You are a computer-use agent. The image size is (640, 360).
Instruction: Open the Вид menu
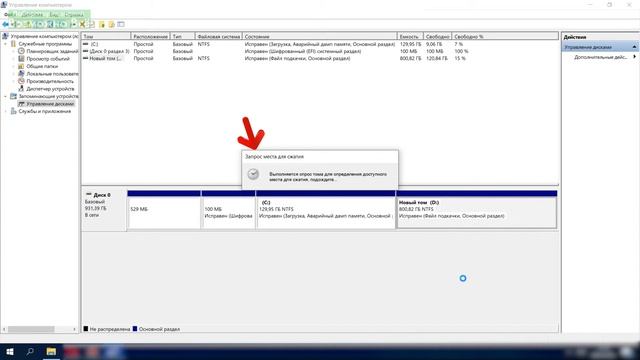[54, 15]
